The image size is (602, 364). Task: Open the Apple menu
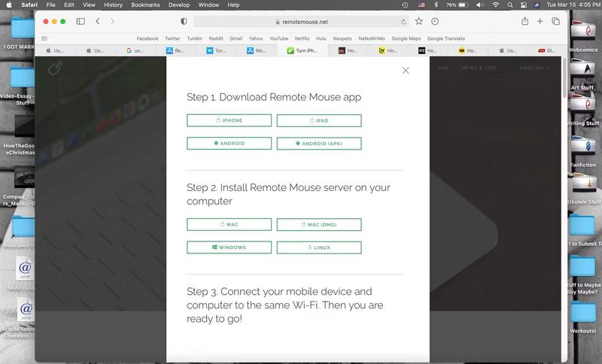tap(9, 5)
